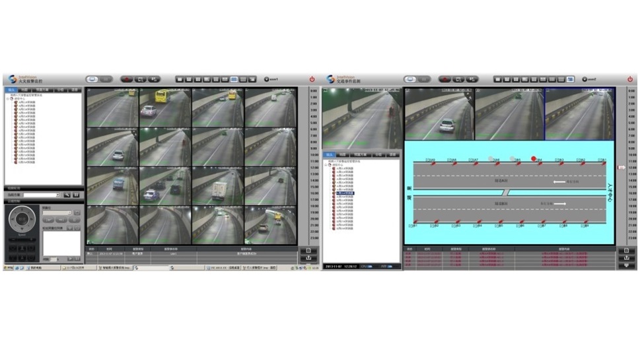644x345 pixels.
Task: Click the document icon right of fire alarm table
Action: point(308,251)
